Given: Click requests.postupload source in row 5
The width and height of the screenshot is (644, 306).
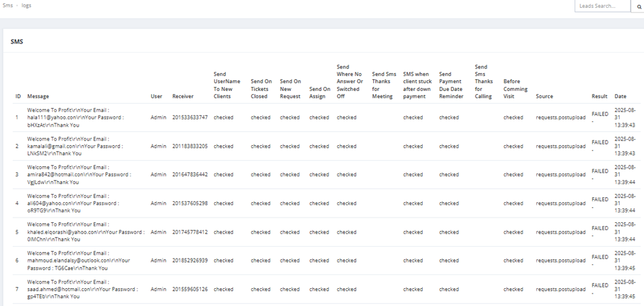Looking at the screenshot, I should (x=561, y=232).
